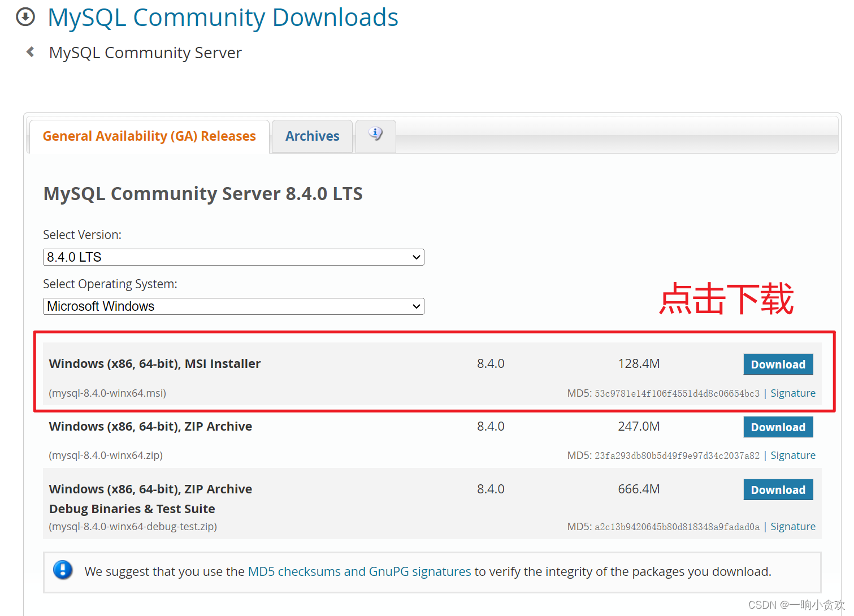Click the 247.0M file size value

639,426
